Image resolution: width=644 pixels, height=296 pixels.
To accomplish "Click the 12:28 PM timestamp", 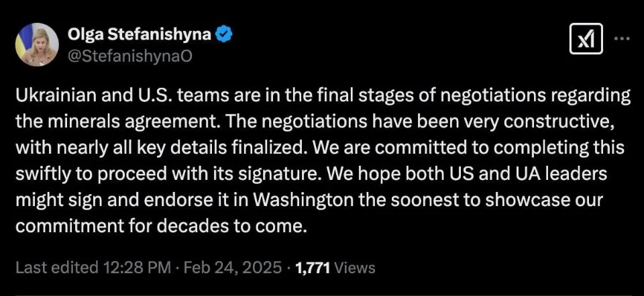I will [136, 268].
